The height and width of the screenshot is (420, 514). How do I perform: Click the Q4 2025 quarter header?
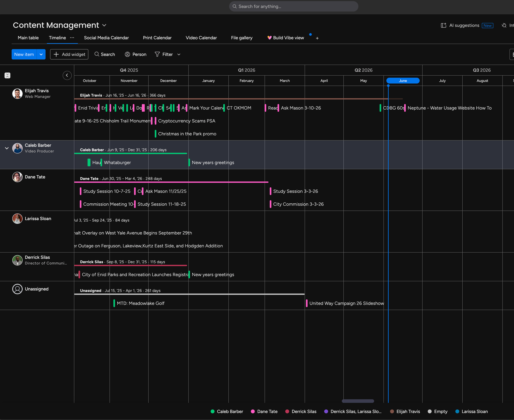click(x=129, y=70)
